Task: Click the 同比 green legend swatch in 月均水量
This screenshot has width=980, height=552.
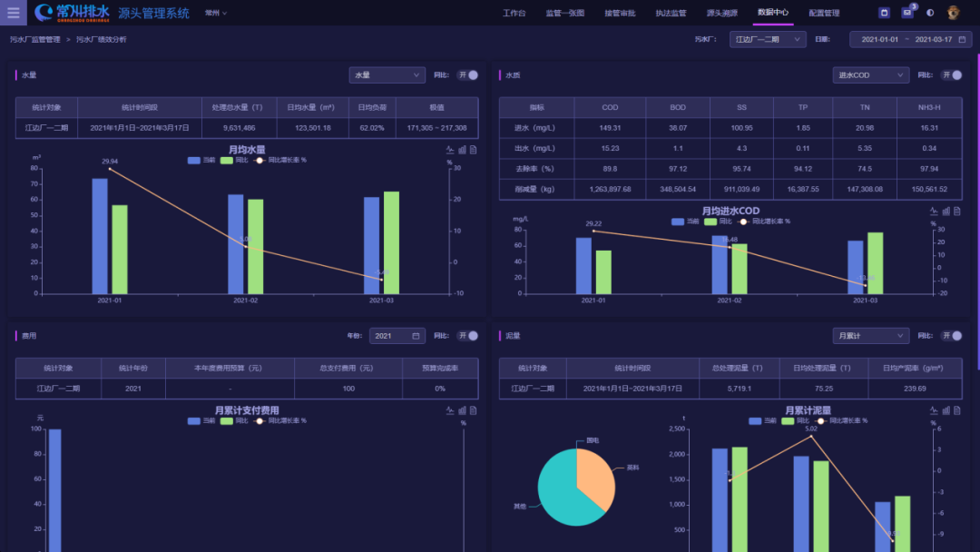Action: [x=227, y=160]
